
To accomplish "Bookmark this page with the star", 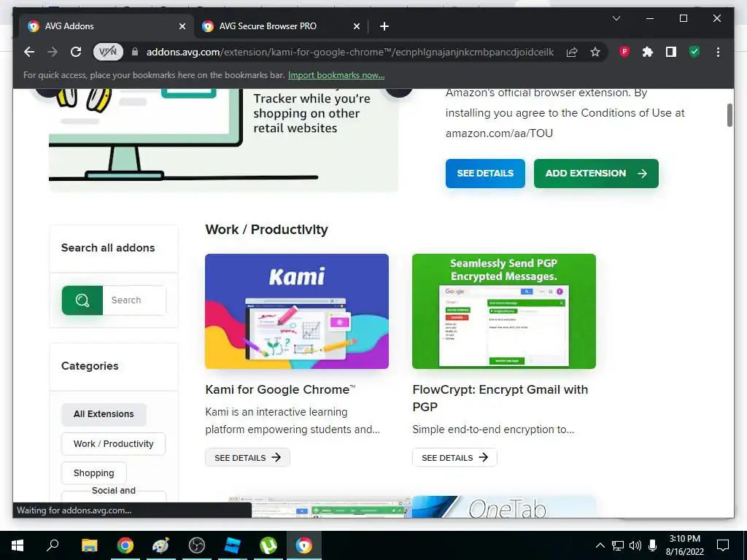I will tap(595, 52).
